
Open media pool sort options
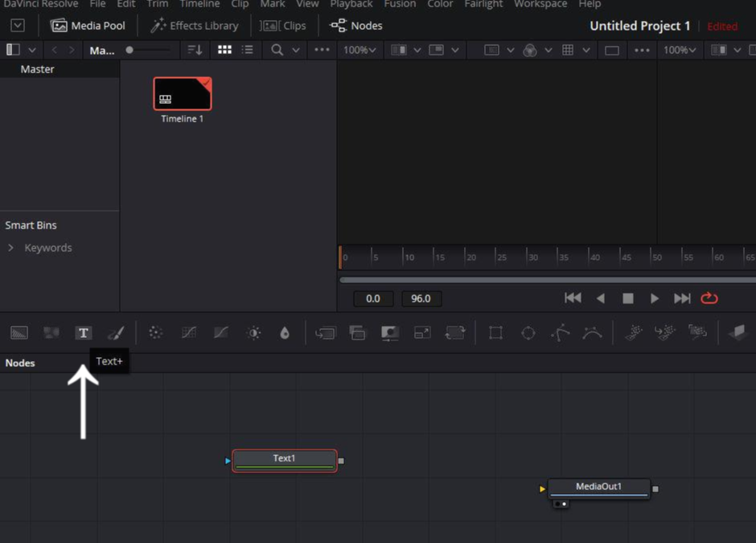click(x=195, y=50)
